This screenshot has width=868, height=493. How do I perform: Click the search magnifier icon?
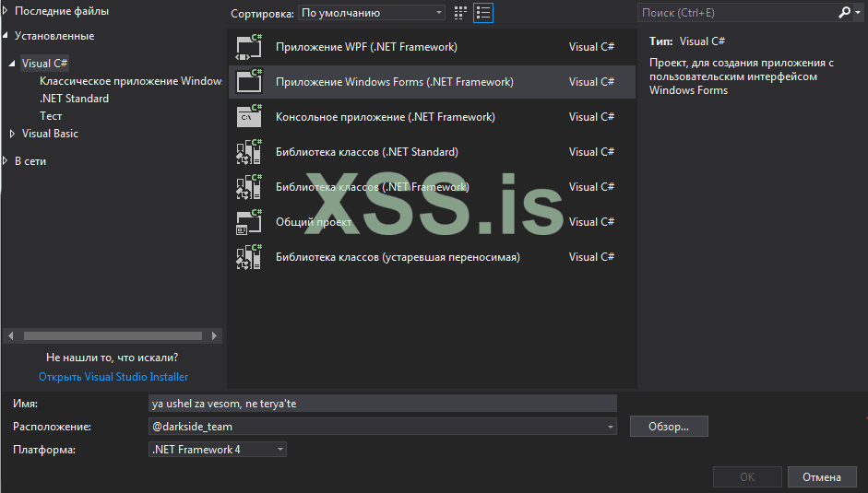pyautogui.click(x=845, y=13)
